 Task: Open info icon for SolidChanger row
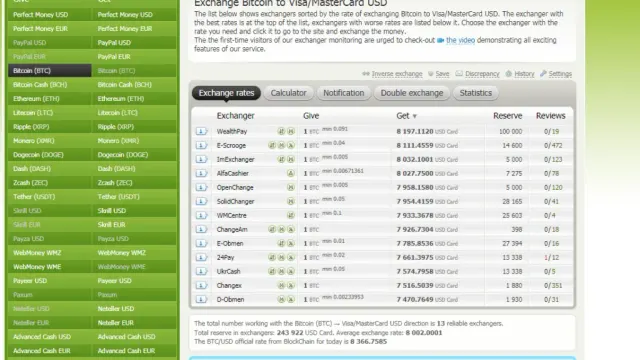pyautogui.click(x=201, y=201)
